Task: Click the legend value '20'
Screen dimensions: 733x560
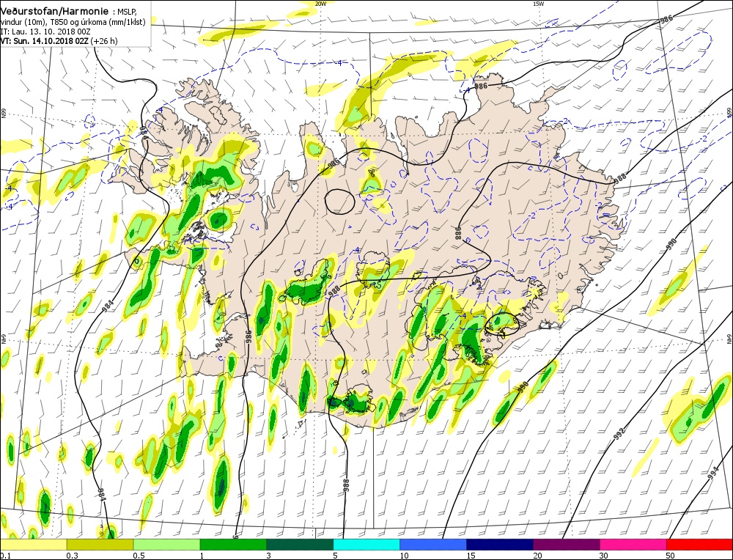Action: [537, 556]
